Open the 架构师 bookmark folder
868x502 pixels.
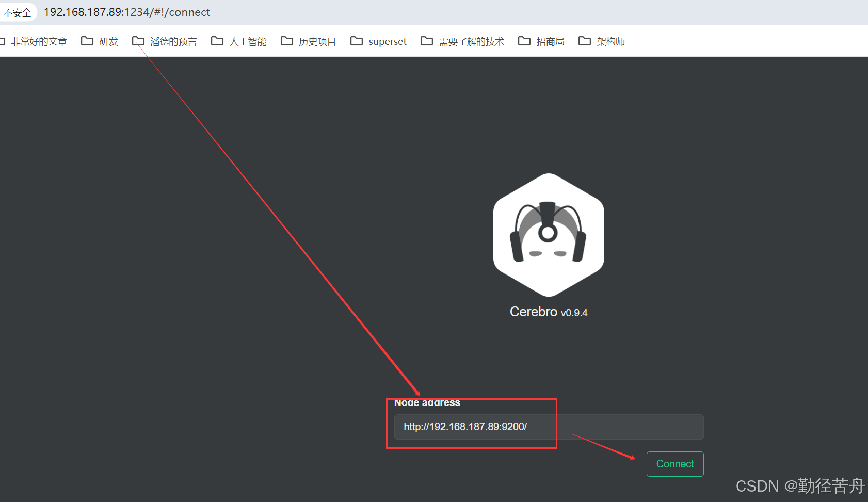(602, 41)
